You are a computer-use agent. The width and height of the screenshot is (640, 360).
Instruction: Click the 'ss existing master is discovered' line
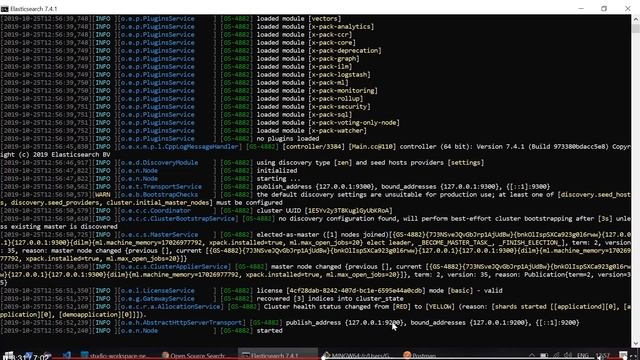[59, 227]
